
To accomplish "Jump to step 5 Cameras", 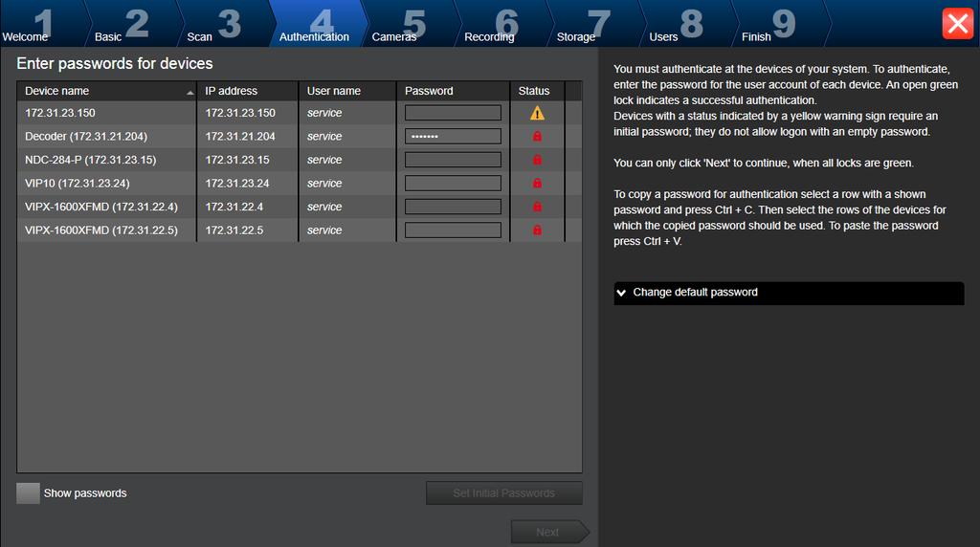I will tap(409, 24).
